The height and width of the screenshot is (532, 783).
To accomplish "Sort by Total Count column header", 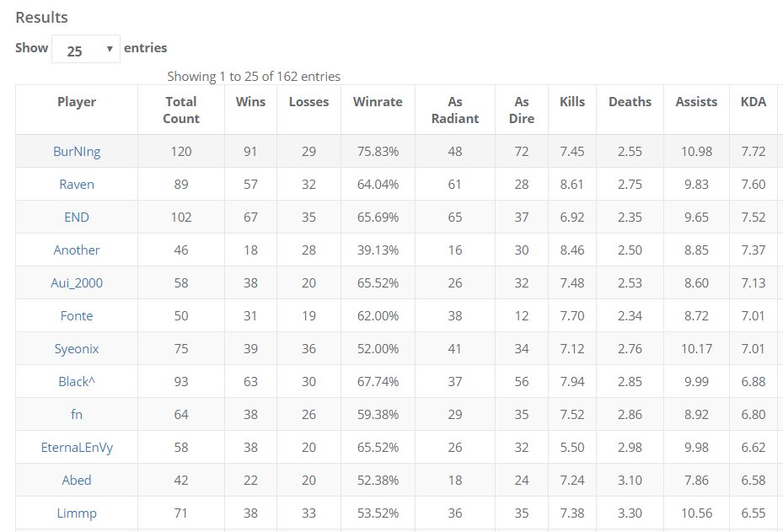I will pyautogui.click(x=181, y=110).
